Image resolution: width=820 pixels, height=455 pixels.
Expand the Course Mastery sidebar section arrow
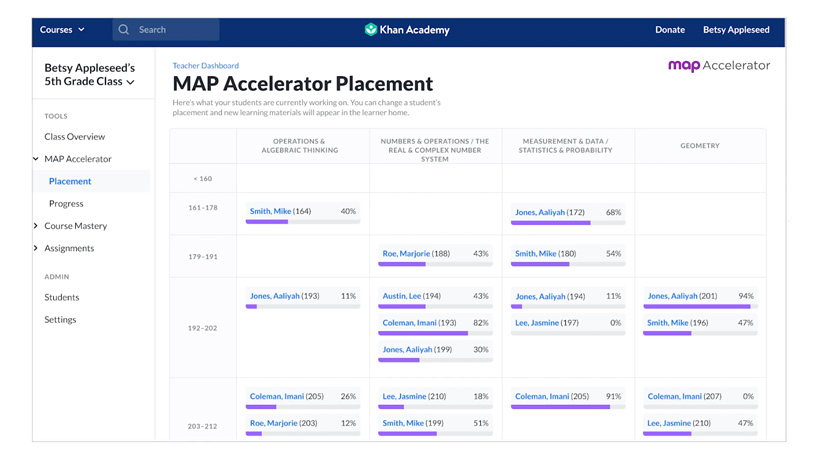[x=36, y=226]
